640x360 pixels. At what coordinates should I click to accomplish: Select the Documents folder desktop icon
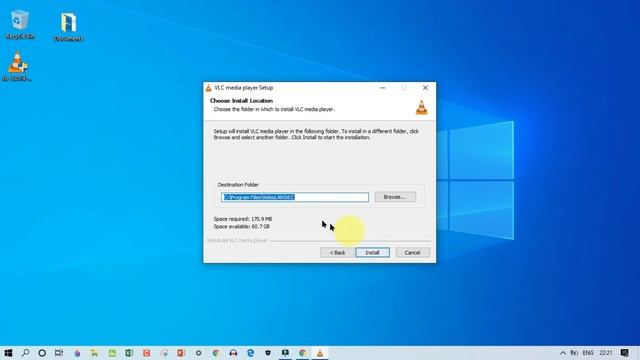pyautogui.click(x=69, y=27)
